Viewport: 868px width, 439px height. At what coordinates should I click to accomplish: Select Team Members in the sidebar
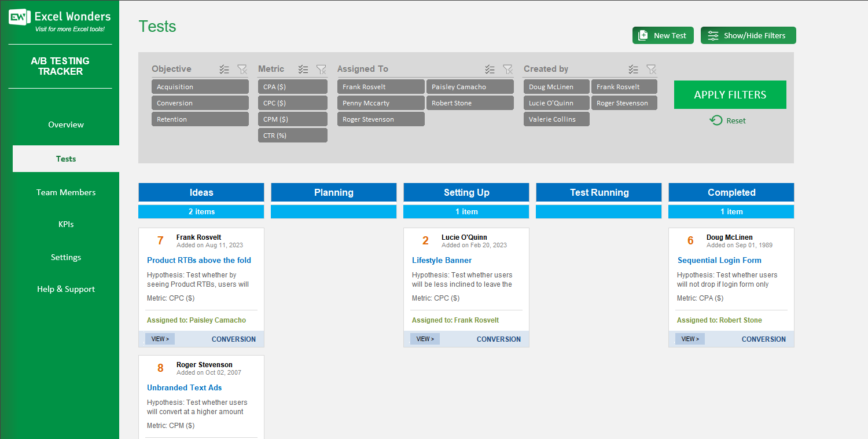pyautogui.click(x=65, y=192)
